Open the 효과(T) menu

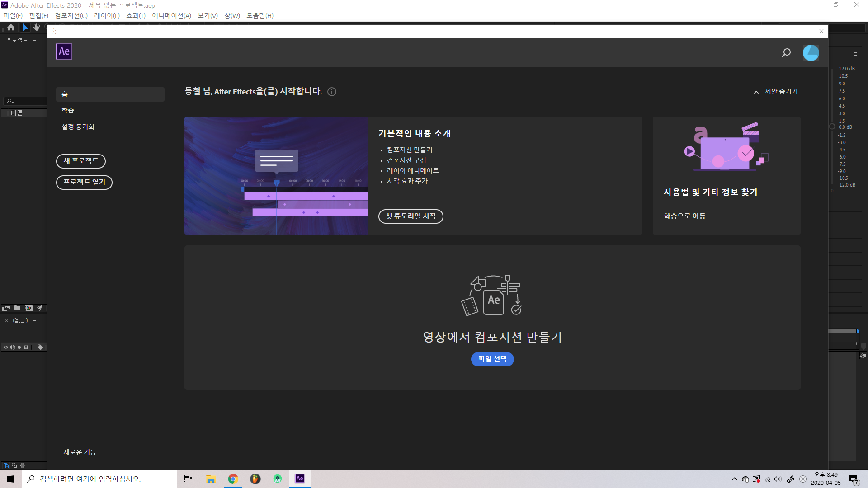pos(136,16)
